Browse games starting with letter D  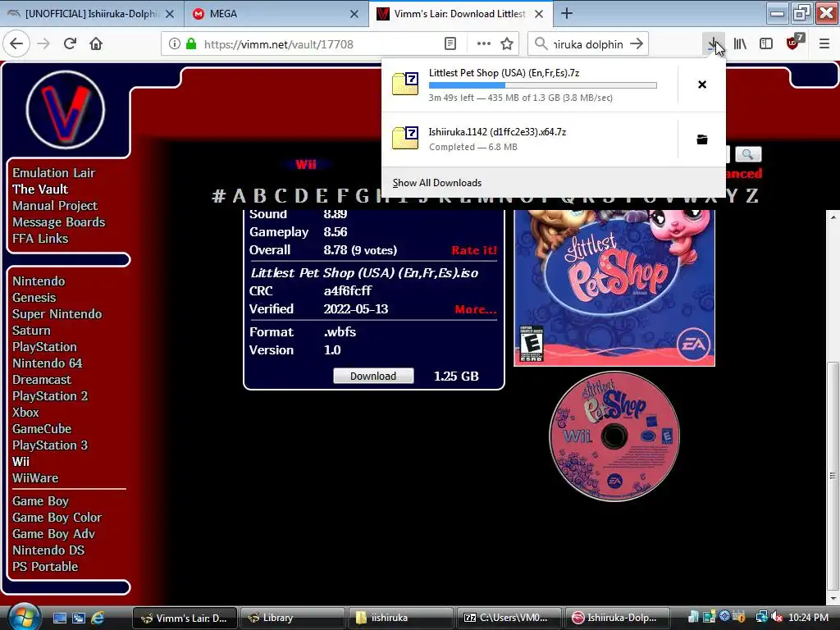(302, 195)
